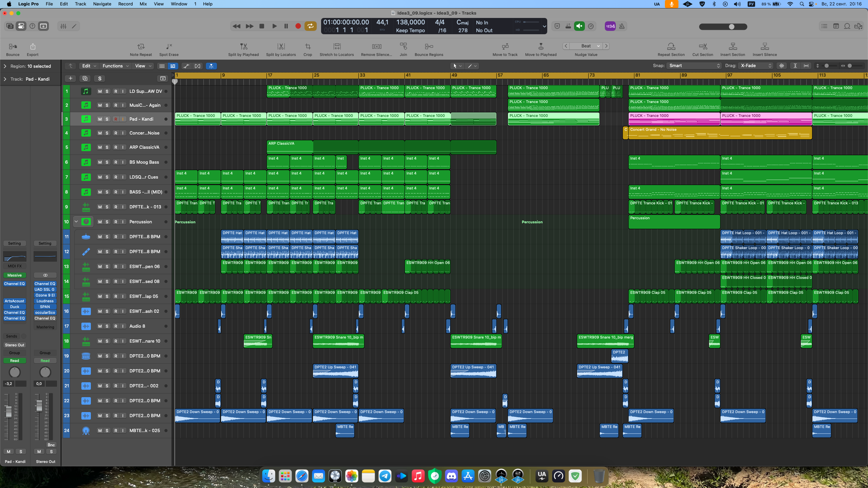The width and height of the screenshot is (868, 488).
Task: Click the Play transport button
Action: (x=274, y=26)
